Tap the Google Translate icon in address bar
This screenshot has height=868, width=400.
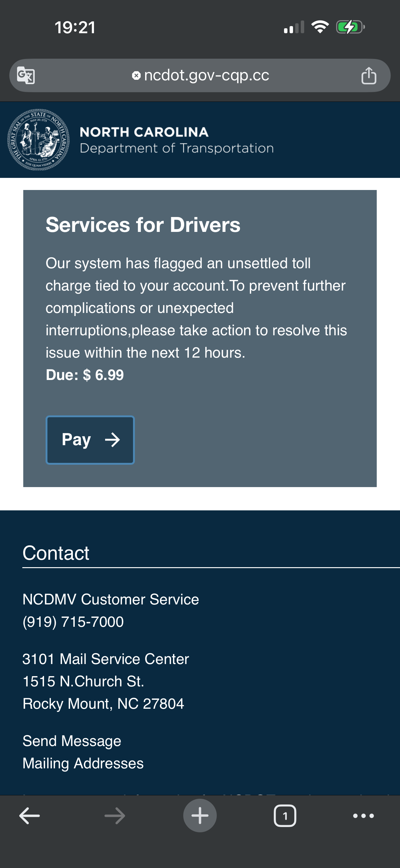pyautogui.click(x=26, y=75)
